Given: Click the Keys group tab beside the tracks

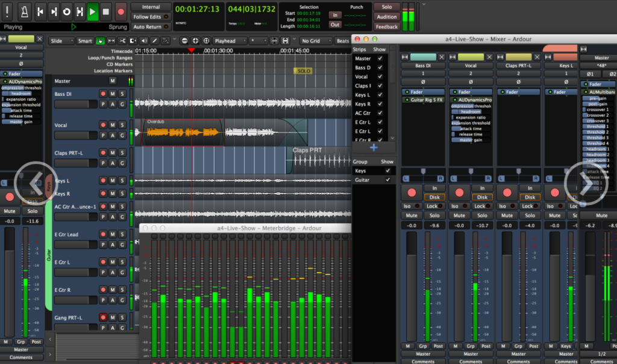Looking at the screenshot, I should [49, 183].
